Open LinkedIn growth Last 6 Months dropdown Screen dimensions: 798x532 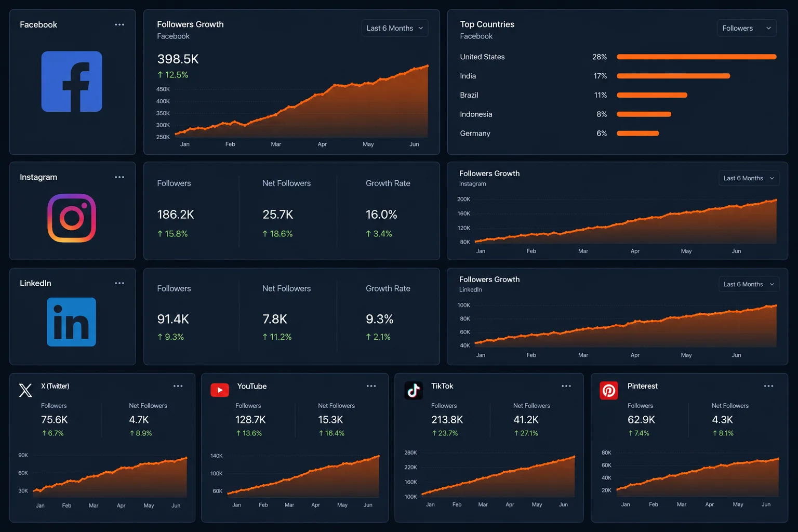748,284
